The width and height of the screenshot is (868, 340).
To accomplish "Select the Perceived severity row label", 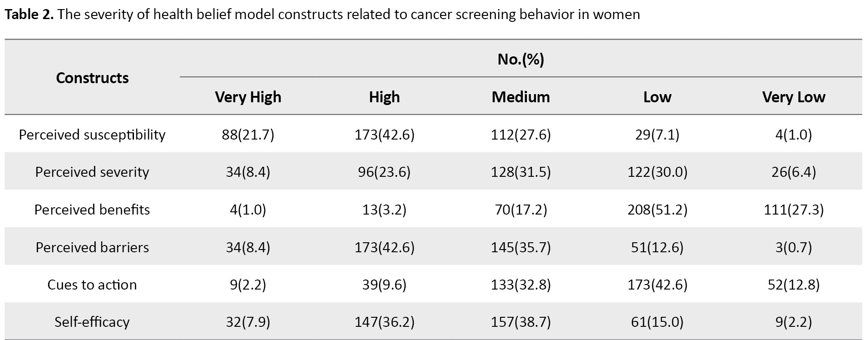I will (x=92, y=172).
